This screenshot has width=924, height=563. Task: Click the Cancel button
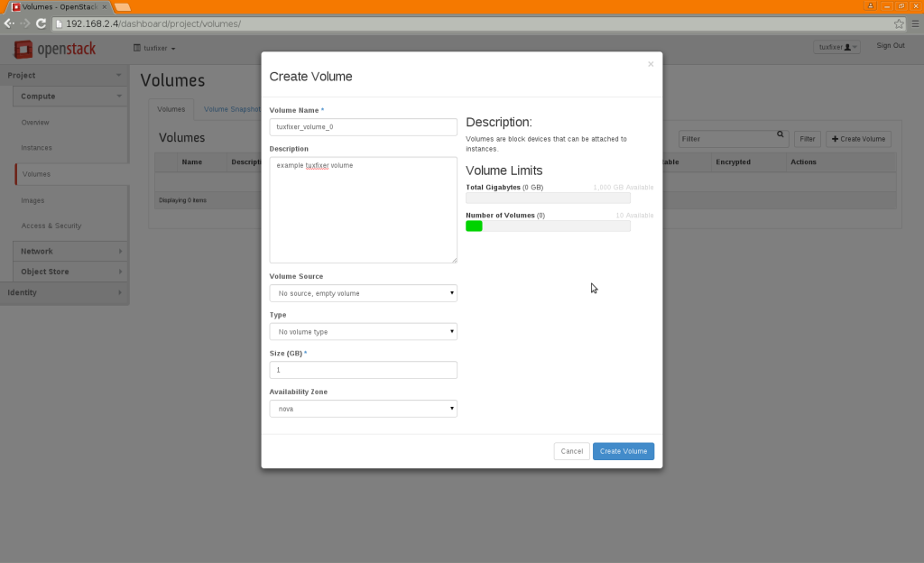tap(571, 451)
